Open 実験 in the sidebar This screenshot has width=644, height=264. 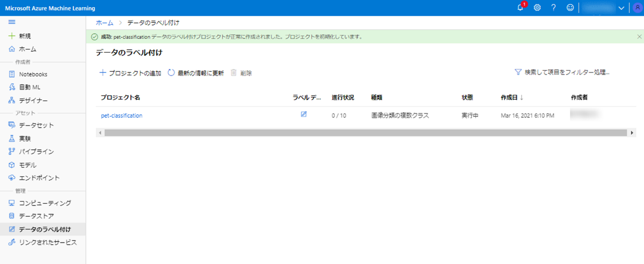pyautogui.click(x=20, y=139)
